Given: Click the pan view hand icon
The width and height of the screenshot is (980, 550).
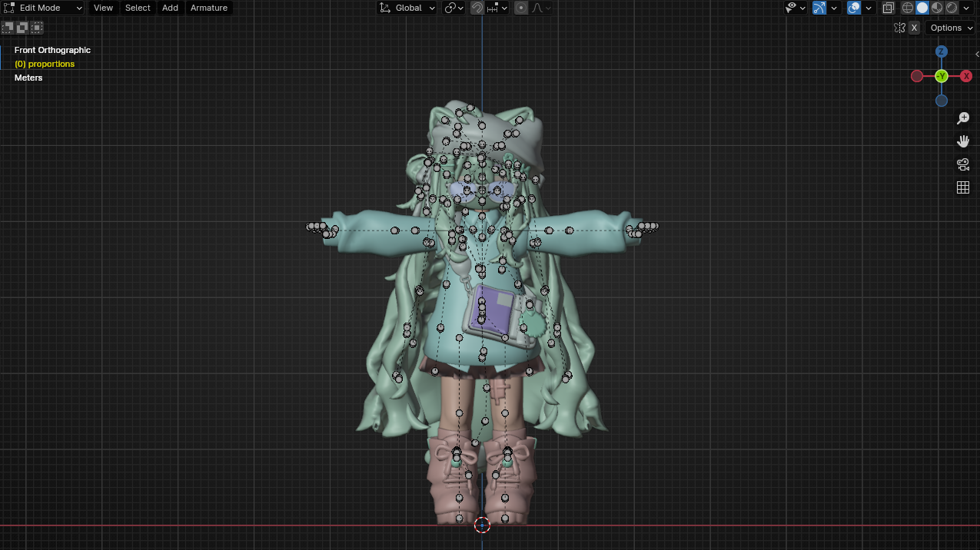Looking at the screenshot, I should (963, 141).
